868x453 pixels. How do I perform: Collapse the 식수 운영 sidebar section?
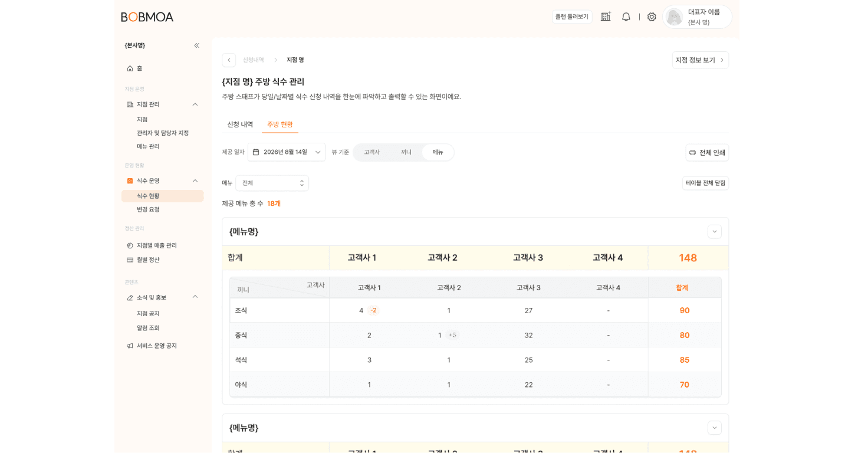195,180
